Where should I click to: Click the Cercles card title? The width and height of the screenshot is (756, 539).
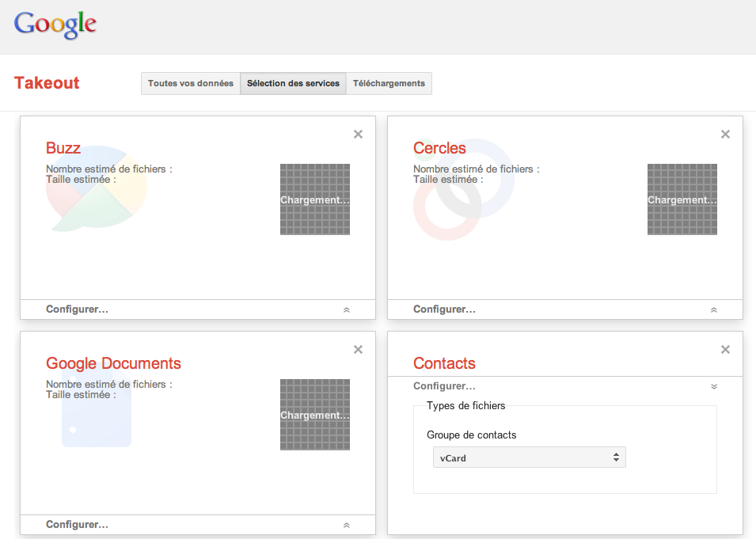coord(439,148)
